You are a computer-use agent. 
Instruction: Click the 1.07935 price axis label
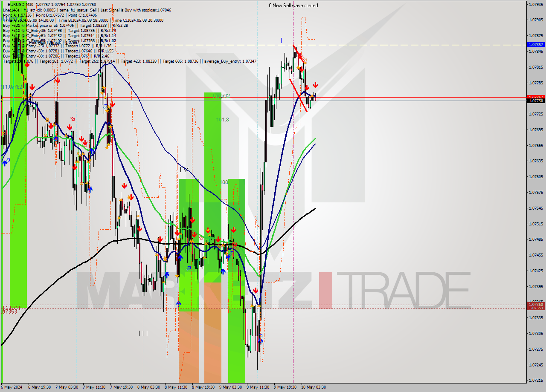click(536, 4)
